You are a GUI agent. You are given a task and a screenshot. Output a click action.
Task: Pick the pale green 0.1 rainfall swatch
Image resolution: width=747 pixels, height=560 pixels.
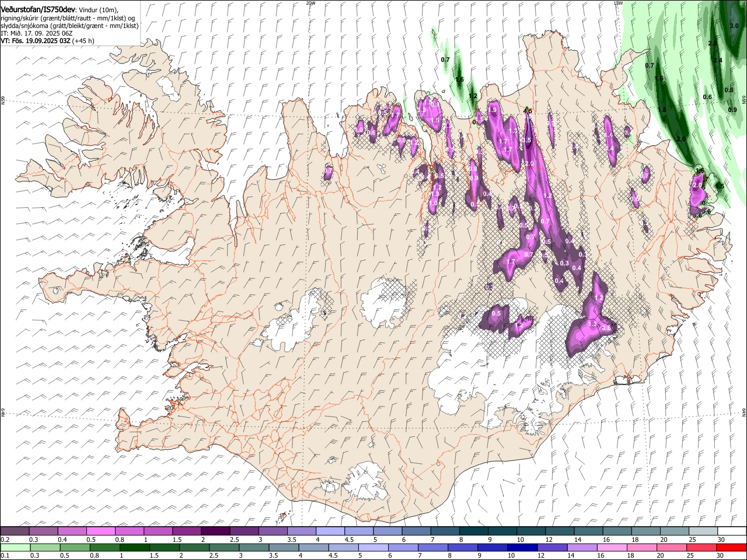[15, 548]
